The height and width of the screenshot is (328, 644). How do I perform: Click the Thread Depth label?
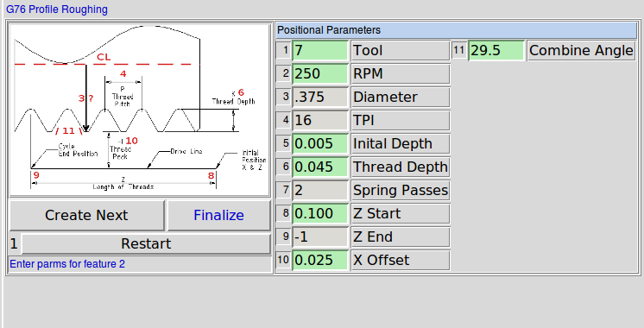click(x=401, y=167)
